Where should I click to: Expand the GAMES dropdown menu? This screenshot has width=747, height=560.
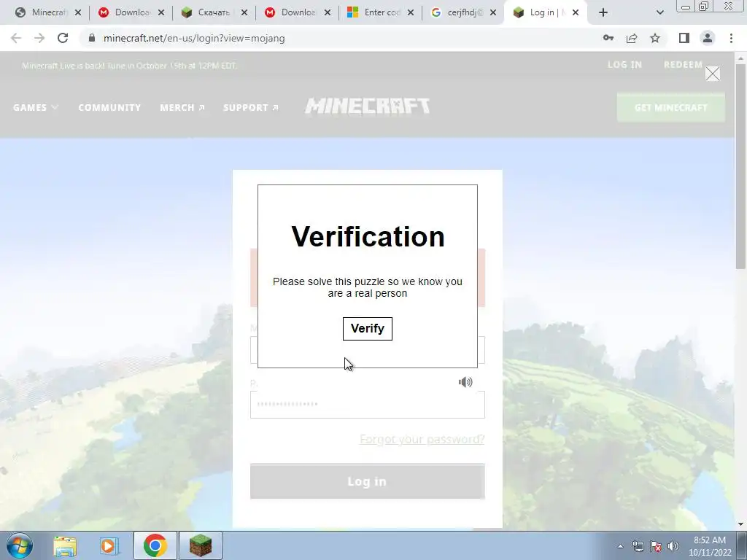point(36,108)
